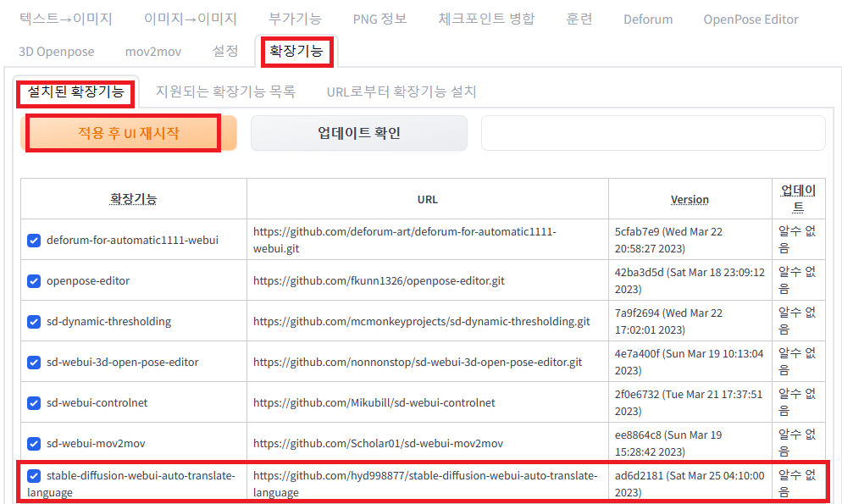Open the 체크포인트 병합 tab
This screenshot has width=842, height=504.
[x=486, y=19]
